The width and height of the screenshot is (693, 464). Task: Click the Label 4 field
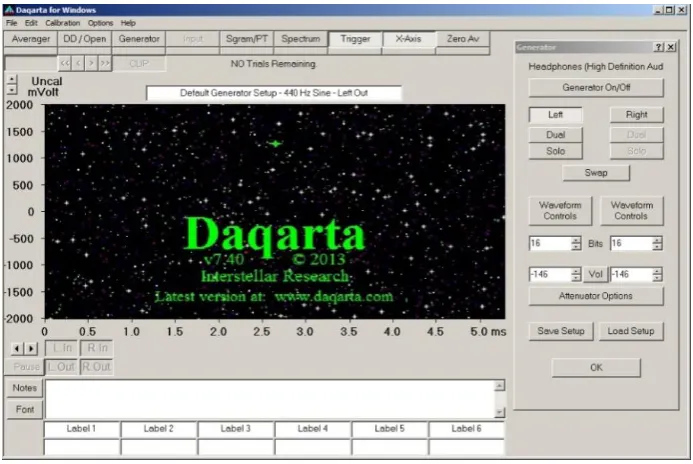point(312,429)
